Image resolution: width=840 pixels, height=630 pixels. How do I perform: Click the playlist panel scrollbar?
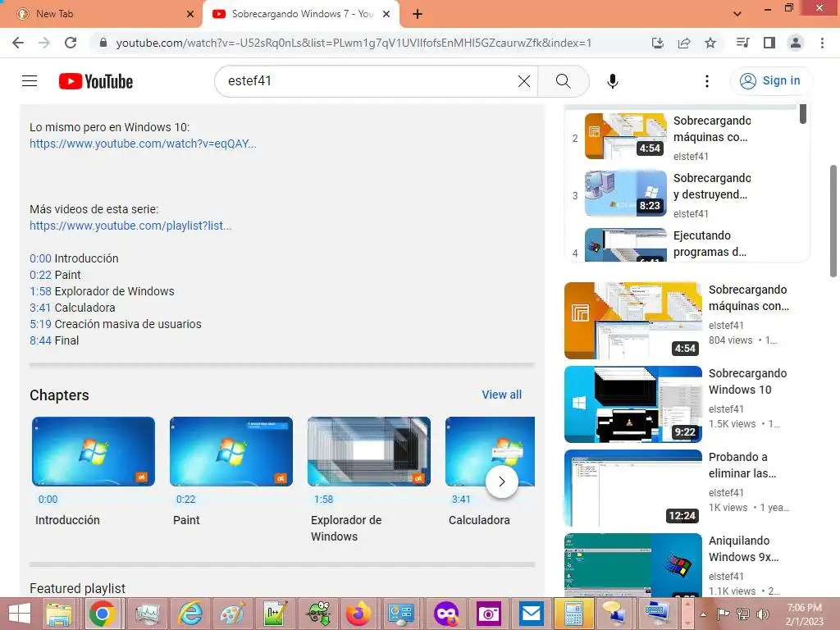pos(802,114)
